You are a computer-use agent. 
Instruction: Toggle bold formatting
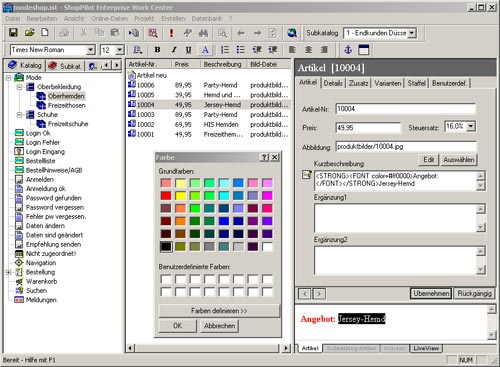pyautogui.click(x=157, y=50)
